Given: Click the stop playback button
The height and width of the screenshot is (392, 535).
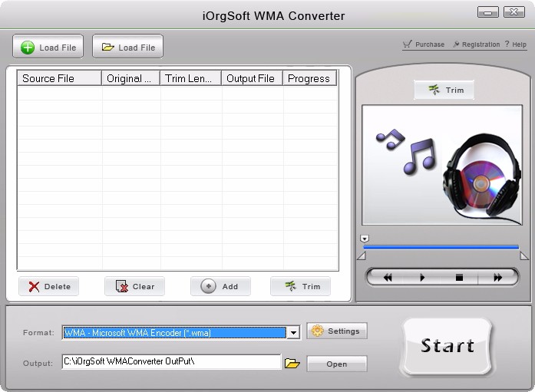Looking at the screenshot, I should coord(459,278).
